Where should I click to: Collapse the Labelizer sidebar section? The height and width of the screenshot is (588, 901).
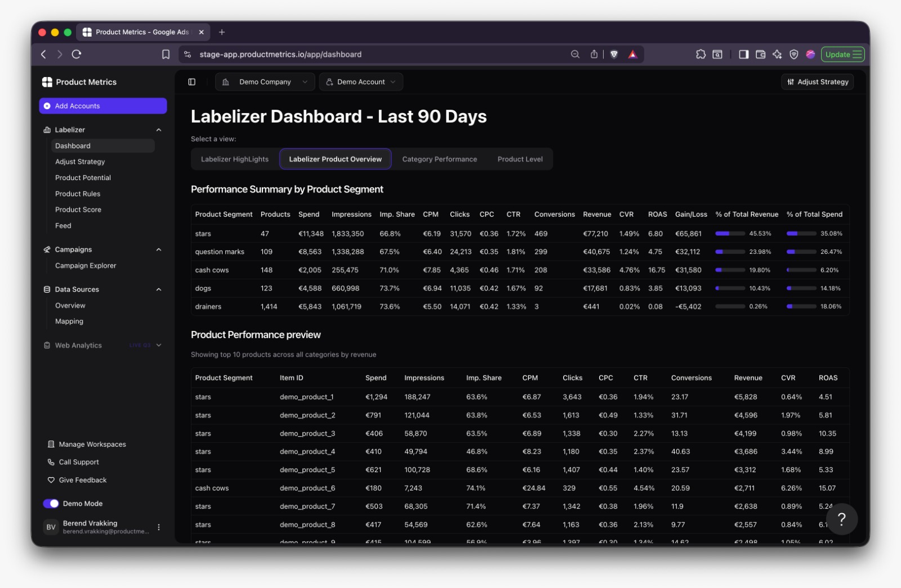159,130
